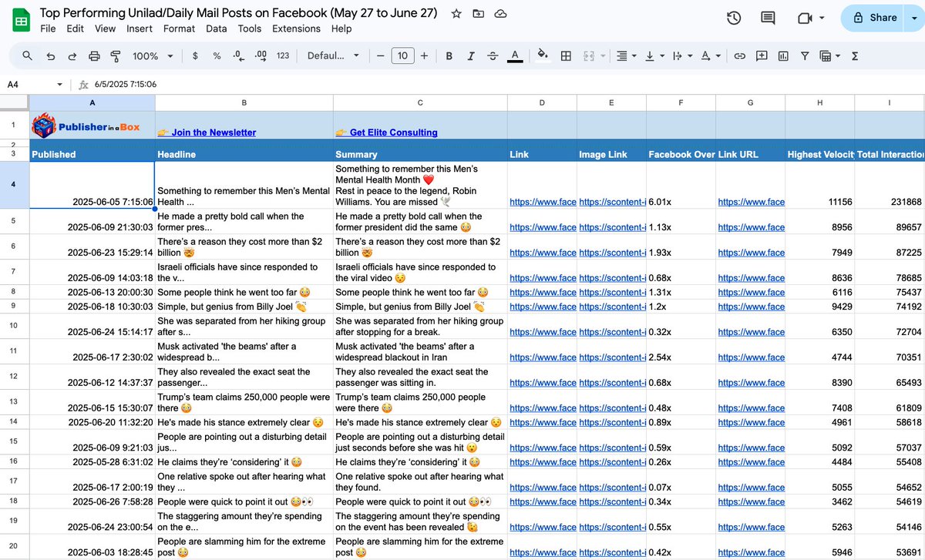
Task: Open the Tools menu
Action: (250, 29)
